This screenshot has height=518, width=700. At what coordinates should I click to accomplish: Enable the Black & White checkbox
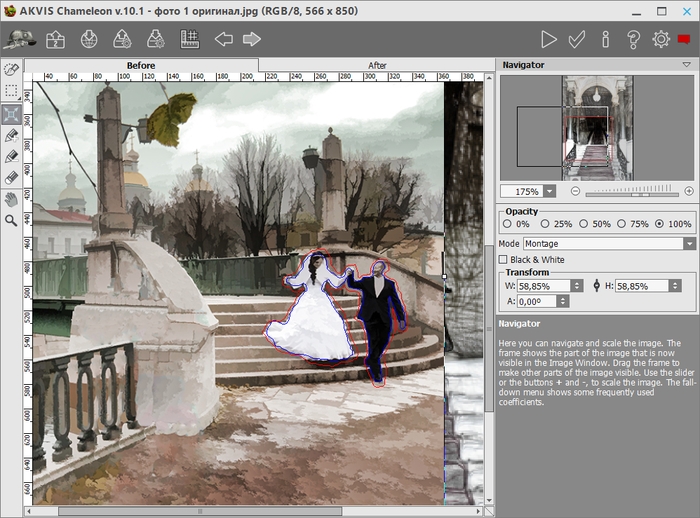(x=503, y=259)
